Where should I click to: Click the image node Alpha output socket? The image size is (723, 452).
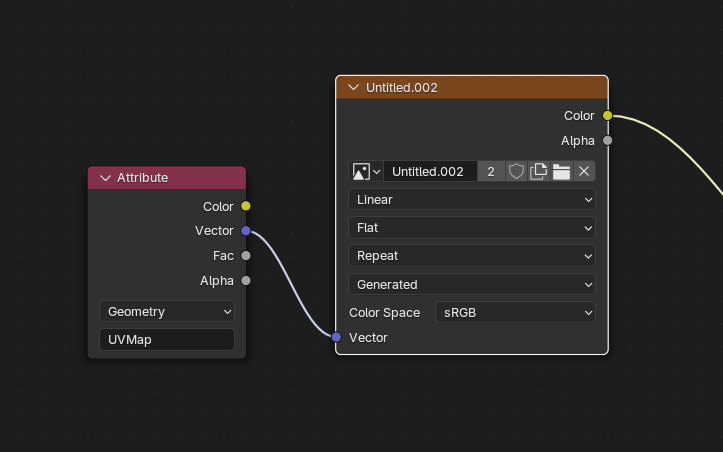coord(607,140)
